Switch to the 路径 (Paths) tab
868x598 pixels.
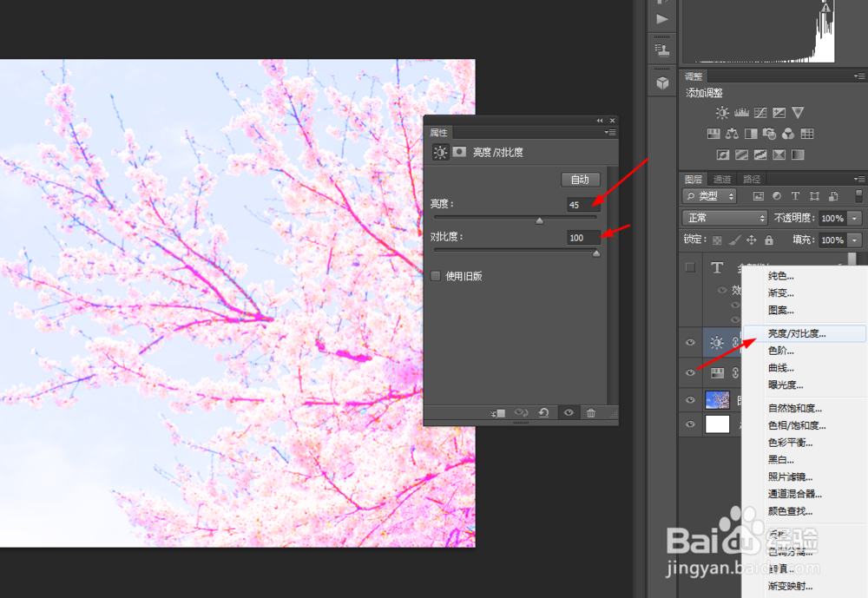point(752,180)
